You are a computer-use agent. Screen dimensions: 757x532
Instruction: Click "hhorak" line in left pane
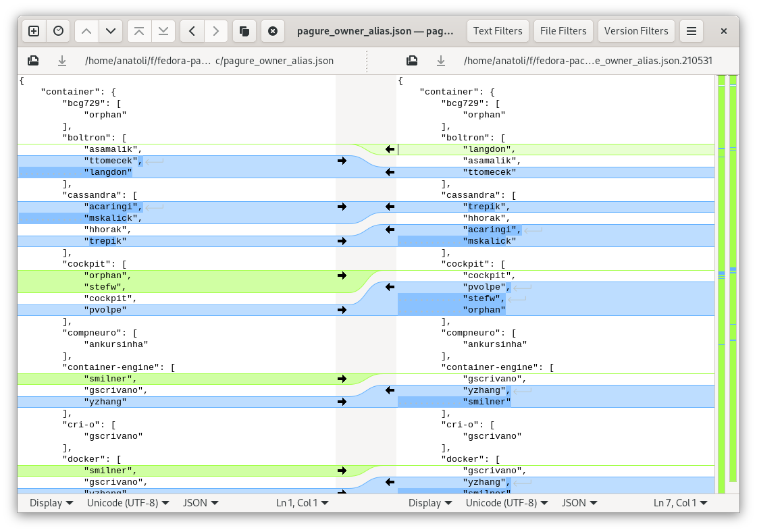[107, 230]
